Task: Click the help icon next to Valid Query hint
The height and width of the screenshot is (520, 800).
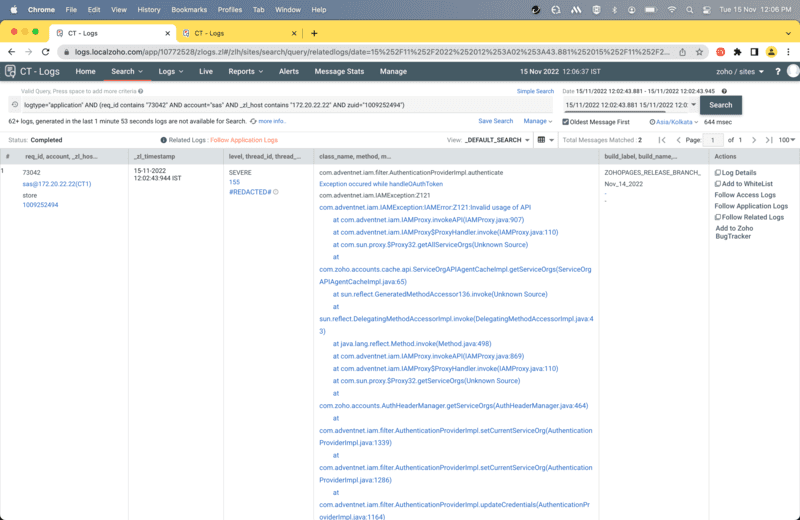Action: pos(140,91)
